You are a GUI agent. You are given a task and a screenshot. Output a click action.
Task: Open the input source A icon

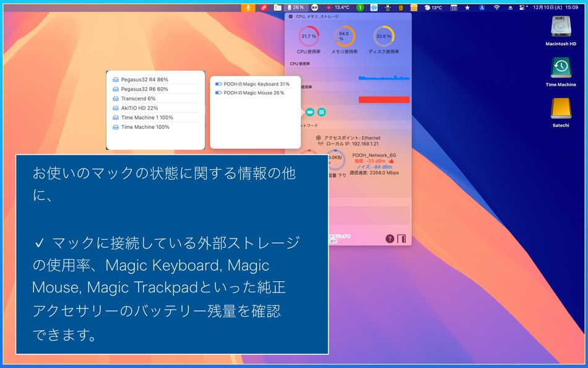[482, 7]
